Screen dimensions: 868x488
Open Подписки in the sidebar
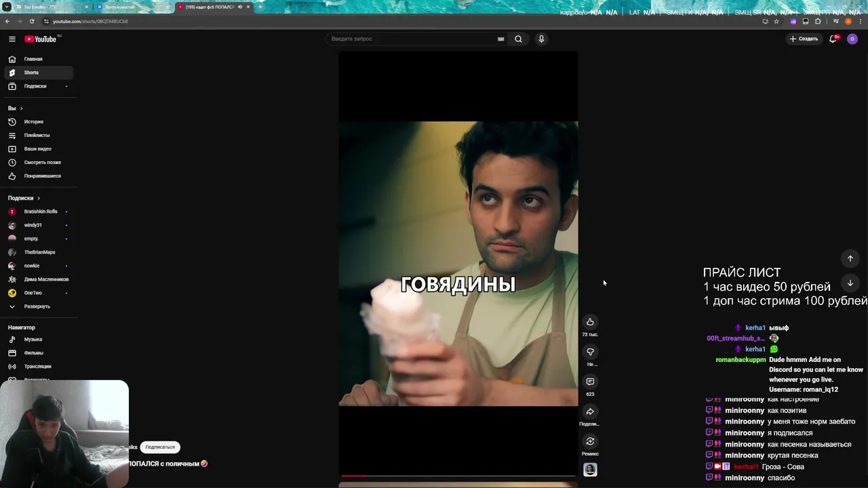[x=39, y=86]
